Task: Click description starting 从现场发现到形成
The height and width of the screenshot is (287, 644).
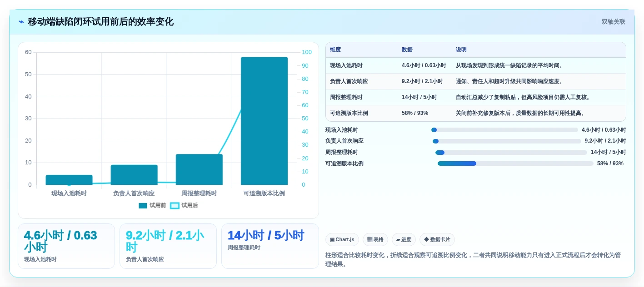Action: pyautogui.click(x=510, y=65)
